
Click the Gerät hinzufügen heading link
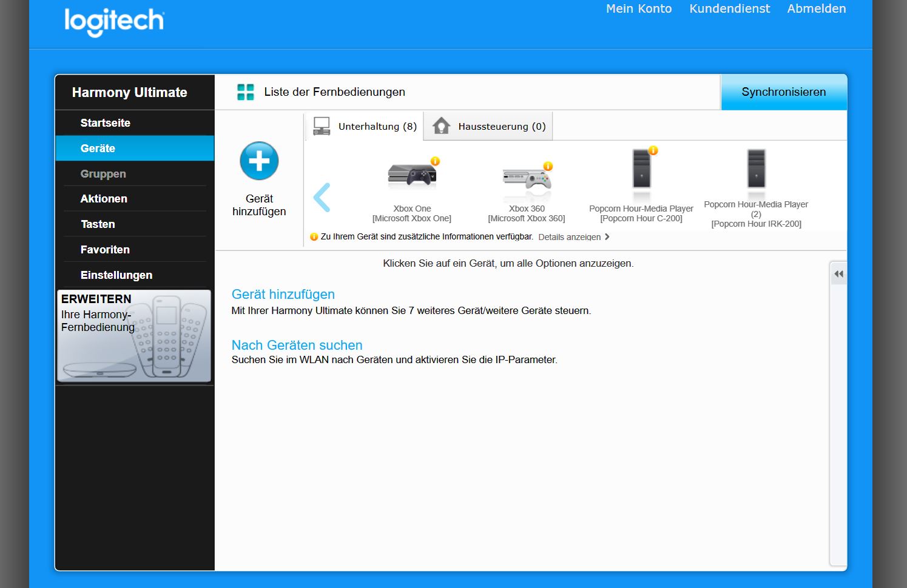[x=283, y=294]
